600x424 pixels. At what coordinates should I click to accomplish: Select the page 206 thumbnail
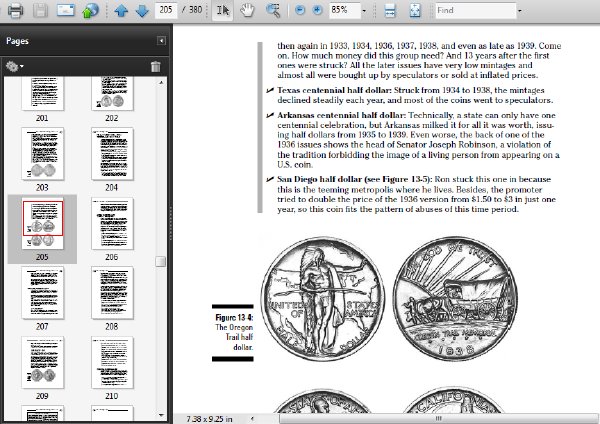[x=112, y=224]
